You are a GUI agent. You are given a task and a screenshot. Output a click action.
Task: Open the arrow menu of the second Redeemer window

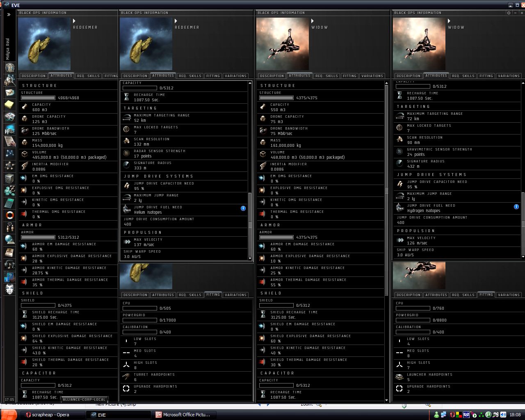[x=176, y=21]
